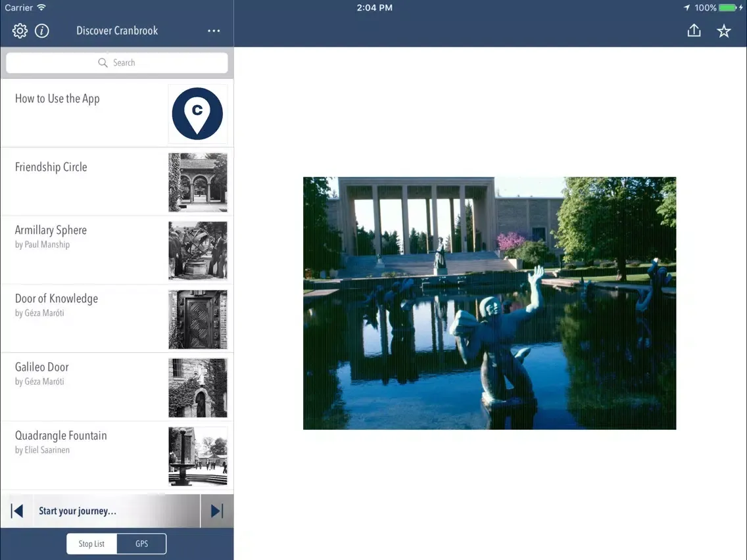The image size is (747, 560).
Task: Open How to Use the App
Action: coord(117,114)
